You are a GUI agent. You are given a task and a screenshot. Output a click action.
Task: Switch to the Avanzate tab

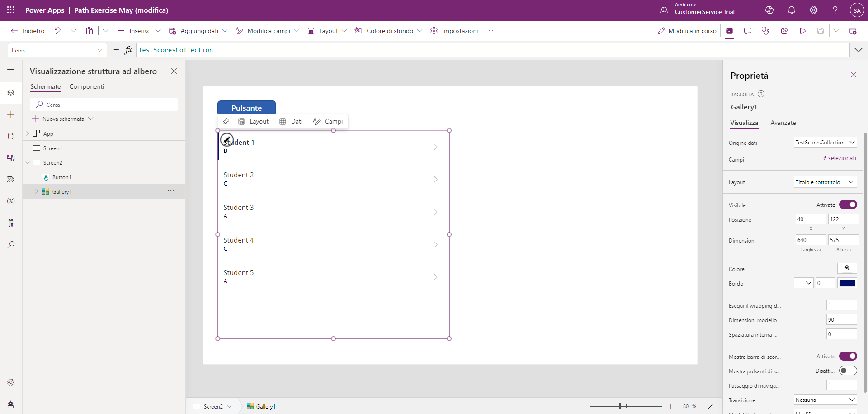tap(783, 123)
